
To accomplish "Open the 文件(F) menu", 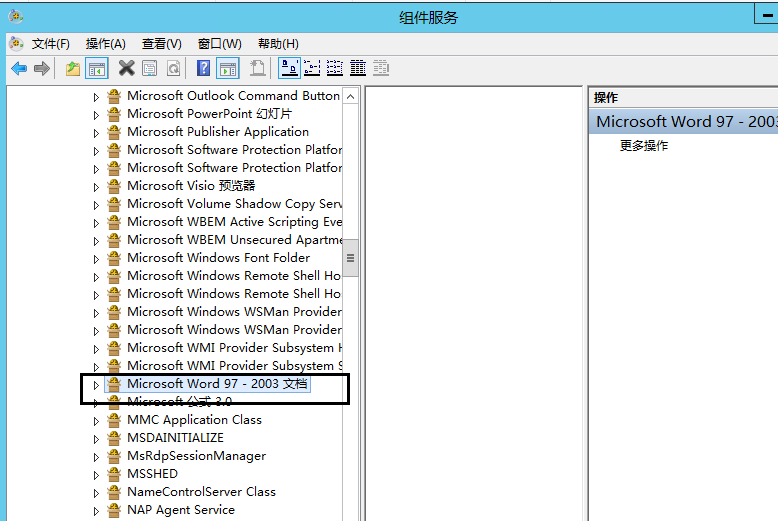I will click(51, 44).
